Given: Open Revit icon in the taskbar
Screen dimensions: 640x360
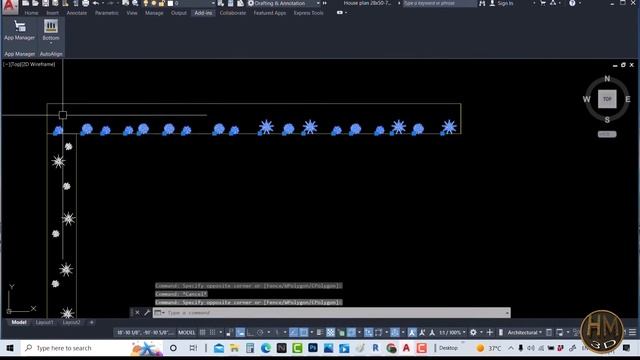Looking at the screenshot, I should (375, 348).
